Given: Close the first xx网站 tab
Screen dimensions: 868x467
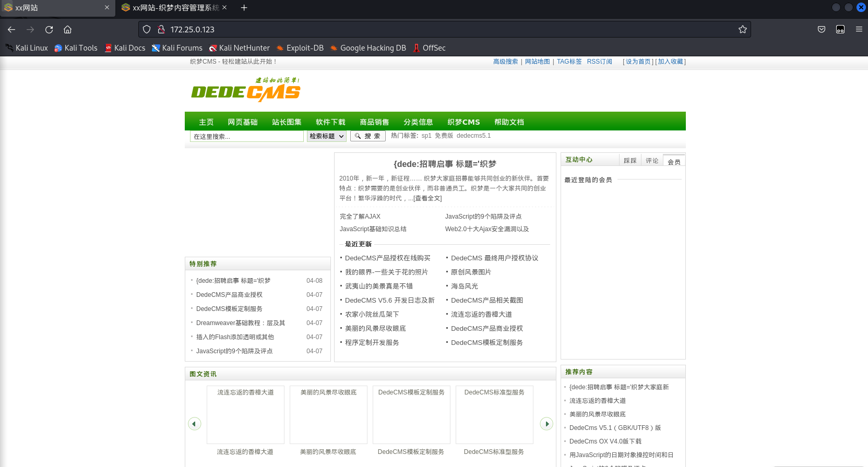Looking at the screenshot, I should pyautogui.click(x=106, y=8).
